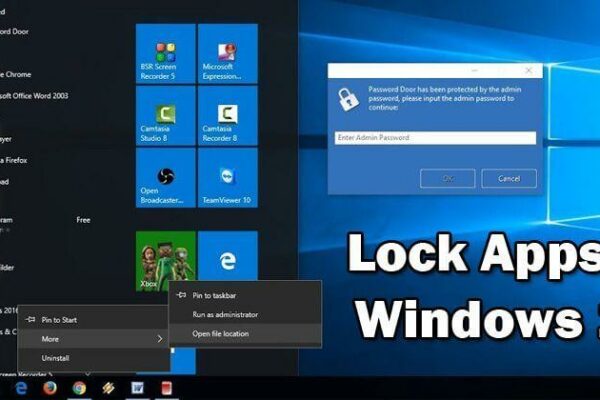
Task: Expand the More submenu
Action: 94,339
